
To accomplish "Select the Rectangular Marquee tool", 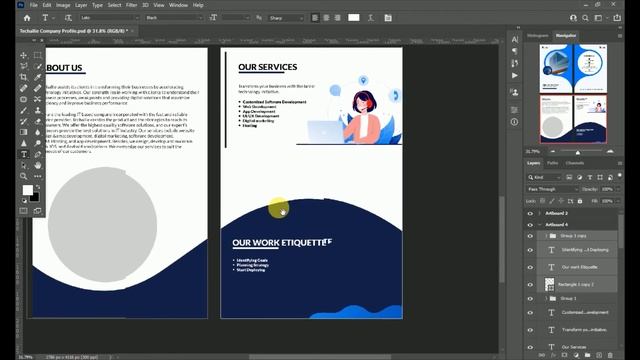I will coord(38,55).
